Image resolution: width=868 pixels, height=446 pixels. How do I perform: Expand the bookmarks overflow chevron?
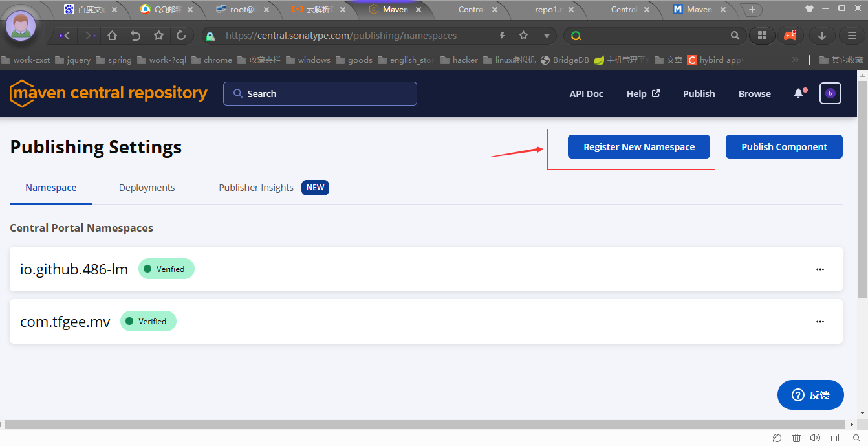(x=795, y=60)
